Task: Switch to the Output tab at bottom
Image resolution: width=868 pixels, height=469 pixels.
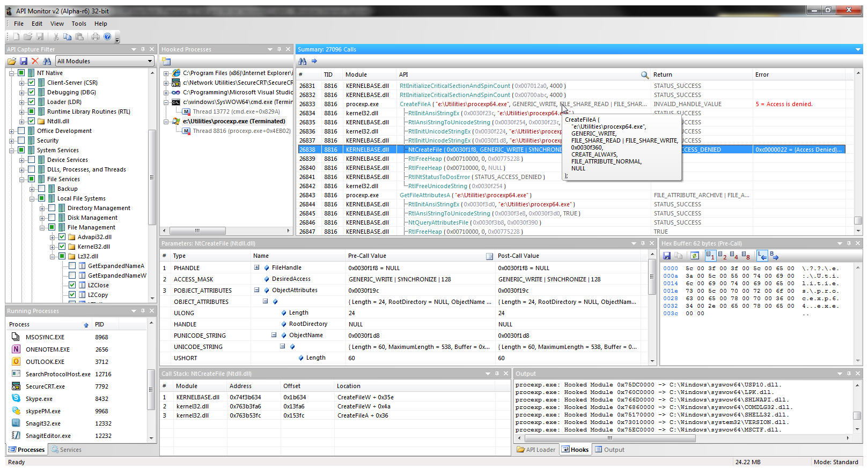Action: pos(609,450)
